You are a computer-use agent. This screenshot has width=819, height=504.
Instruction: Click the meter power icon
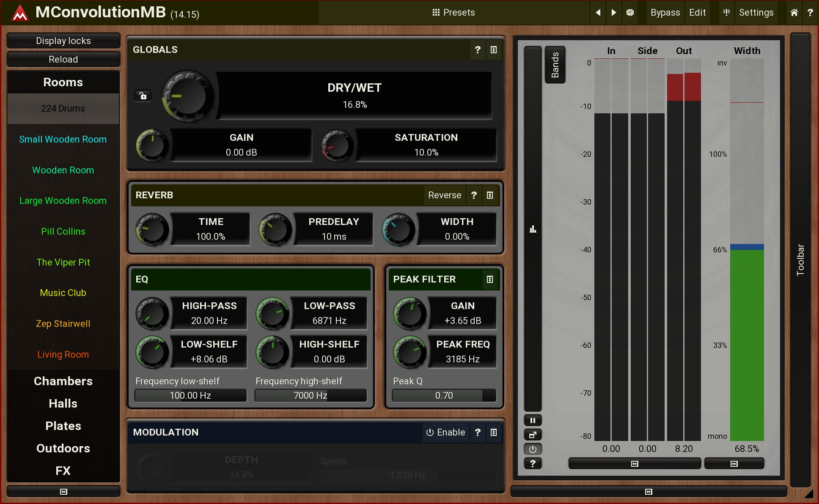(533, 449)
